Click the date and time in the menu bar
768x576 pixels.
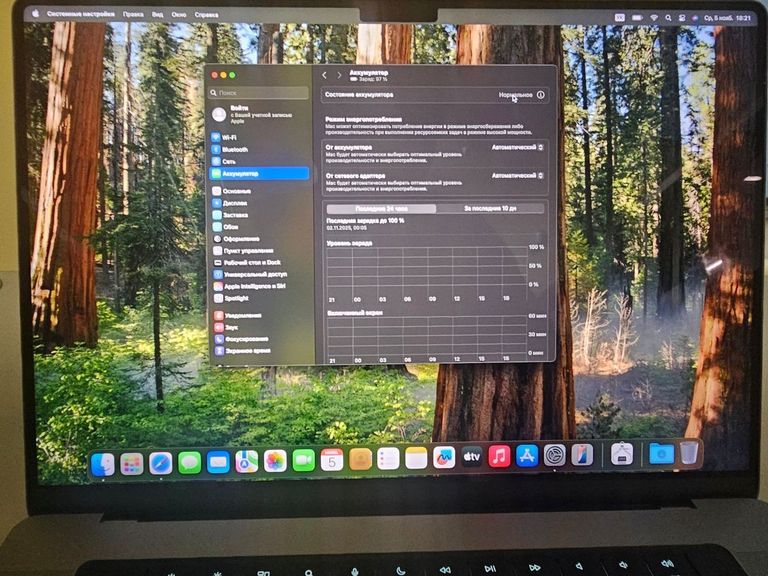pyautogui.click(x=727, y=18)
